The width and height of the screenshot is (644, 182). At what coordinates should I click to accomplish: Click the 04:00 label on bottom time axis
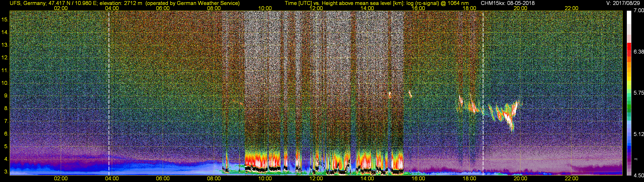pyautogui.click(x=112, y=179)
